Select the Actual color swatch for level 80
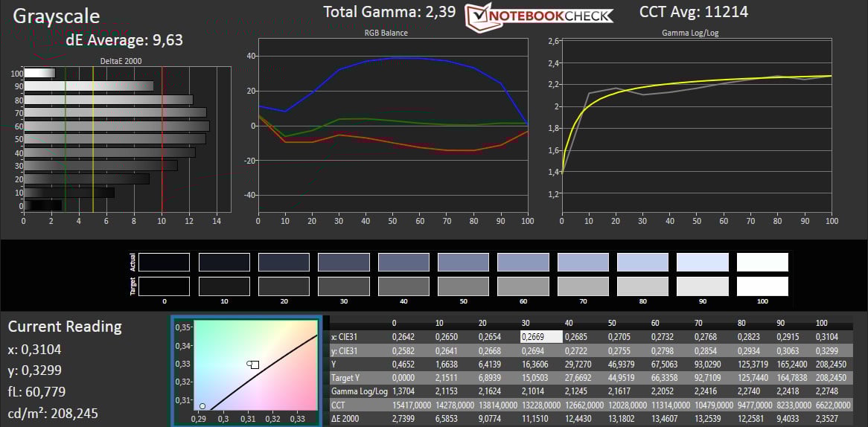The image size is (868, 427). click(642, 262)
